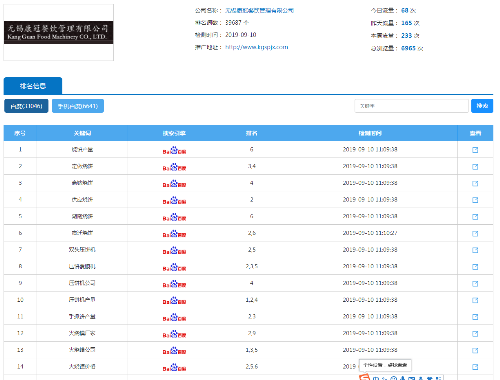Click the detection time column header
This screenshot has width=500, height=380.
370,133
